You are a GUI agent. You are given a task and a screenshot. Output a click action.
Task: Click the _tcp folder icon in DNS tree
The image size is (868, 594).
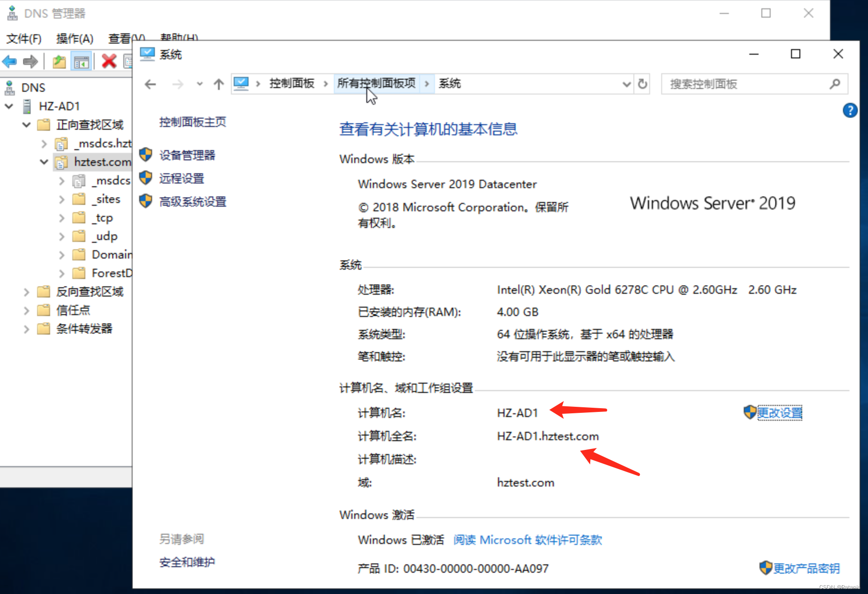pos(79,217)
